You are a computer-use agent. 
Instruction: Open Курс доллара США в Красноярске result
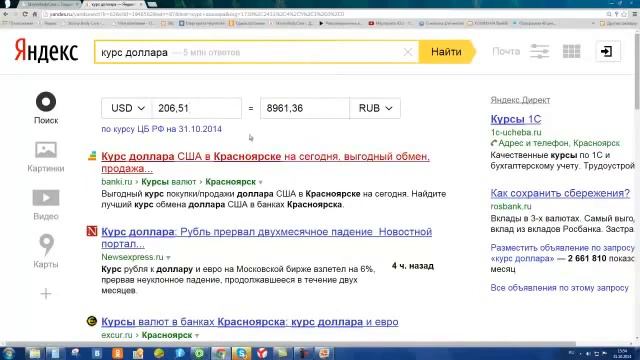coord(265,162)
